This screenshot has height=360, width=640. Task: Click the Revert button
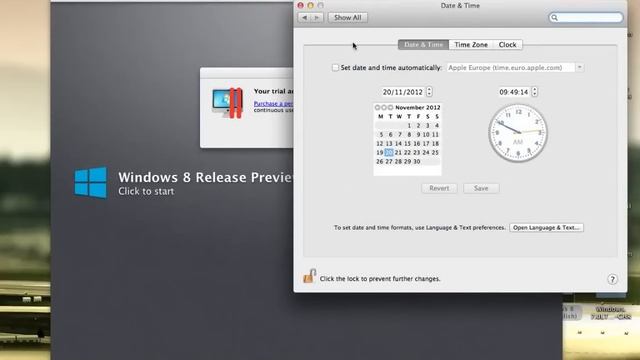439,188
